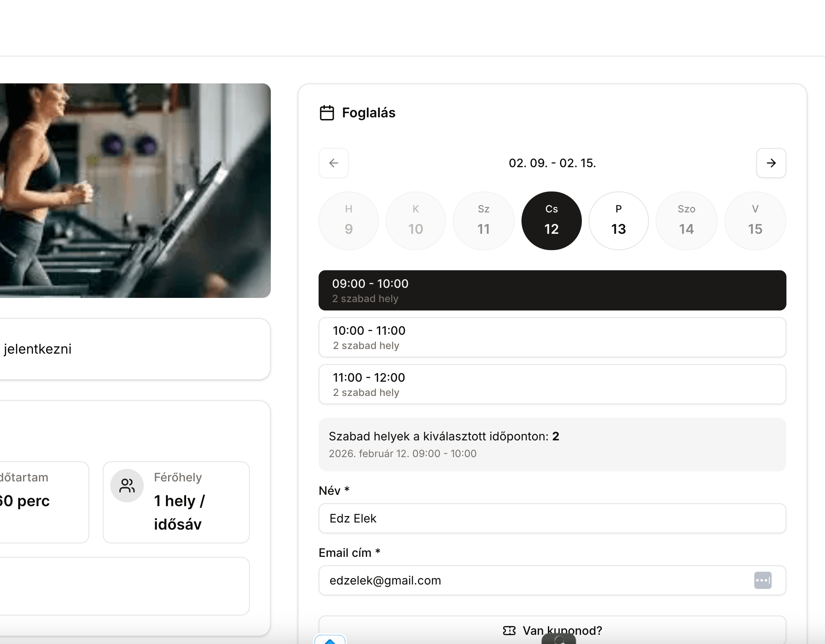Screen dimensions: 825x644
Task: Select Saturday, day 14
Action: pos(686,220)
